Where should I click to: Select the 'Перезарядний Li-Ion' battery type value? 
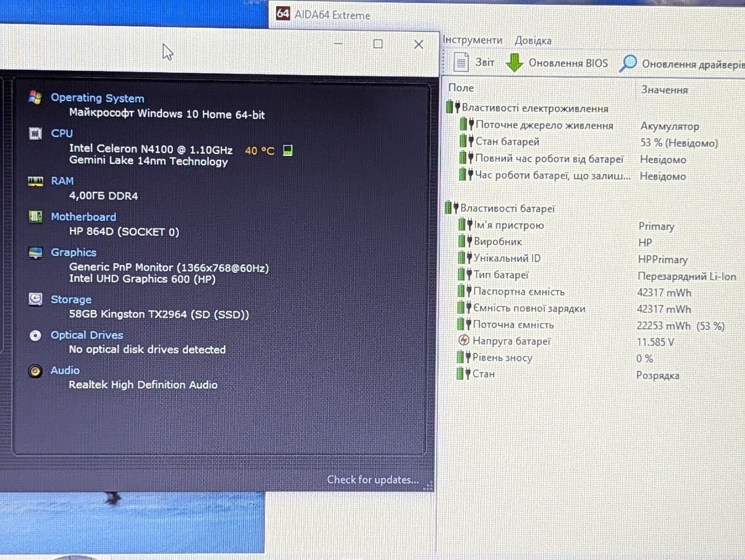coord(687,276)
